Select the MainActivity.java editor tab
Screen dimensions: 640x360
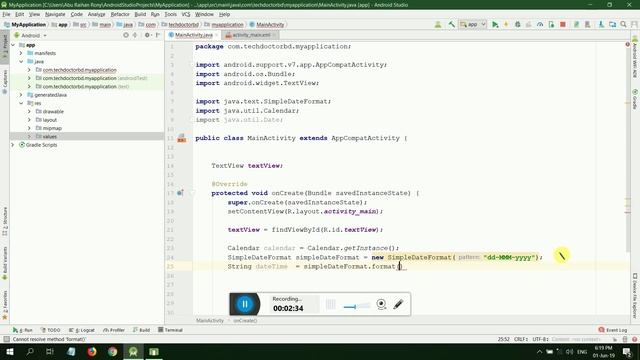pos(193,35)
